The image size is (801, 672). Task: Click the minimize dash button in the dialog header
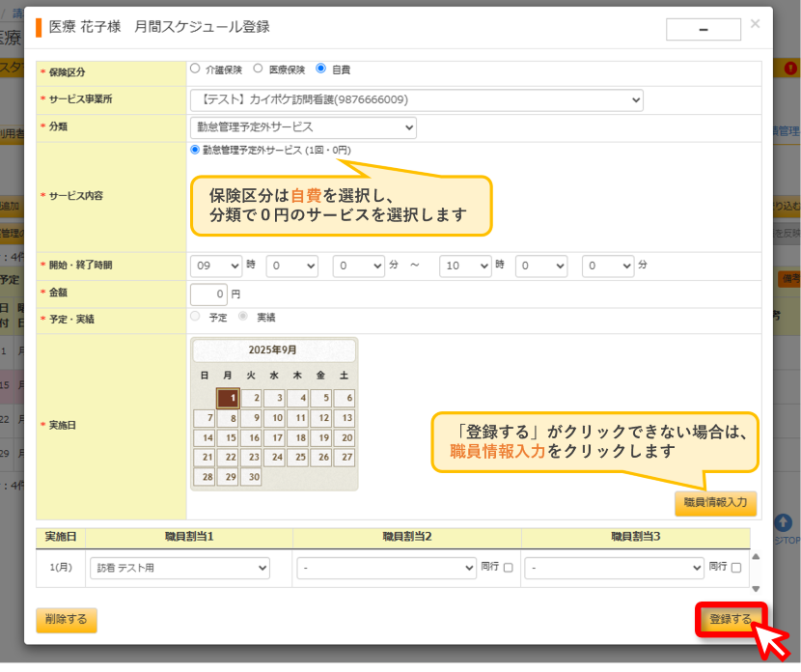(704, 30)
